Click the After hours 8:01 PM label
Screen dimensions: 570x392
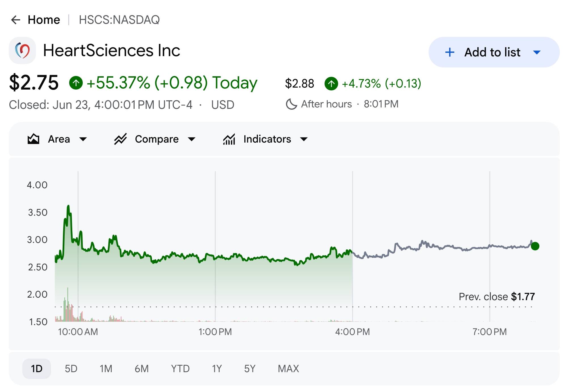350,104
